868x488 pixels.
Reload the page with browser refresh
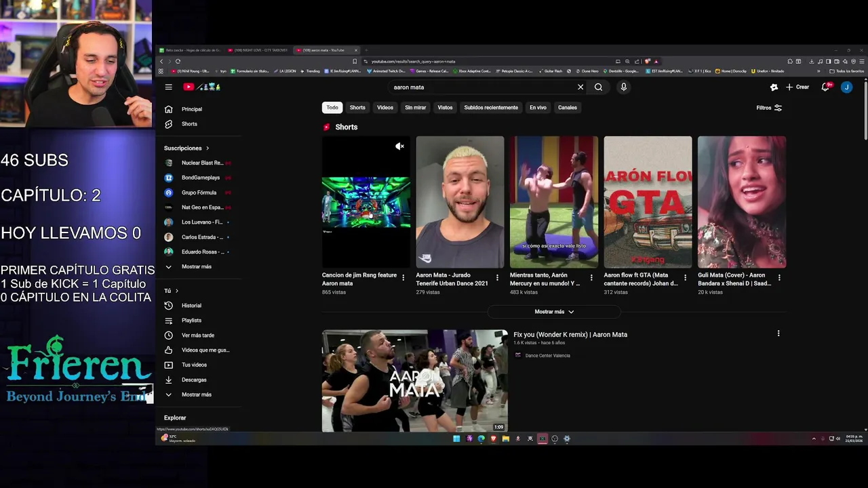[178, 61]
